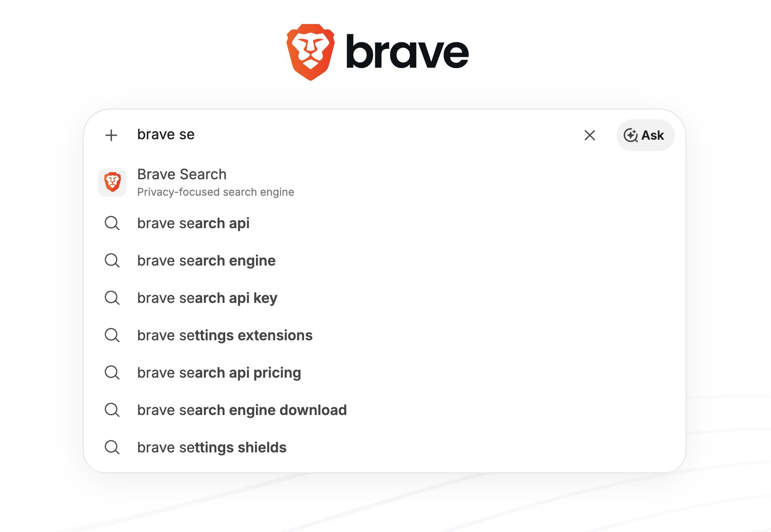The height and width of the screenshot is (532, 771).
Task: Click the X to clear the search query
Action: pos(590,135)
